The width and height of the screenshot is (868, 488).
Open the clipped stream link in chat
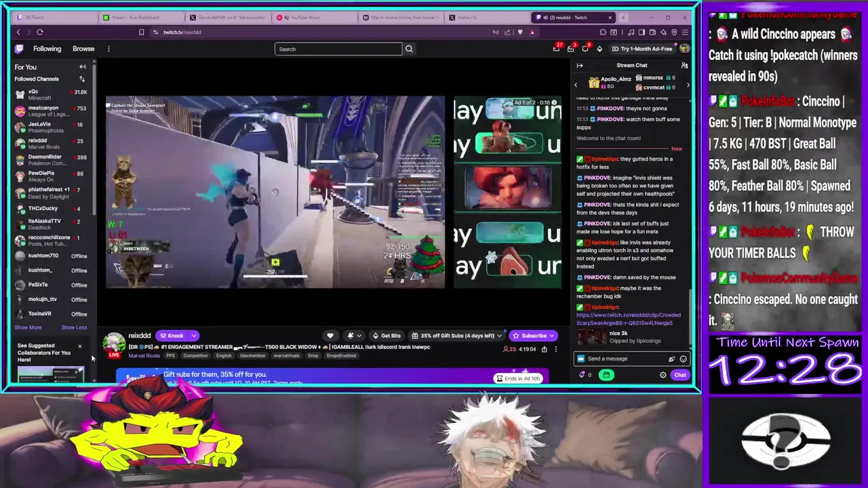[x=629, y=319]
